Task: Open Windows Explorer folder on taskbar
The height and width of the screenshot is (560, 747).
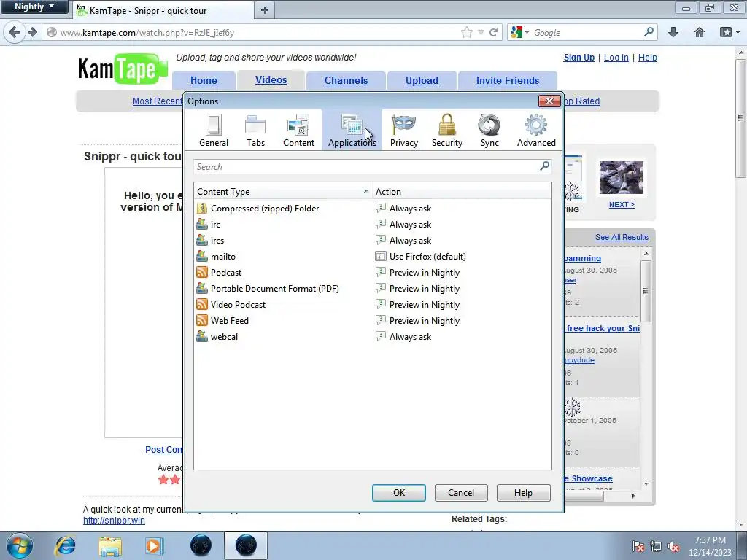Action: coord(110,545)
